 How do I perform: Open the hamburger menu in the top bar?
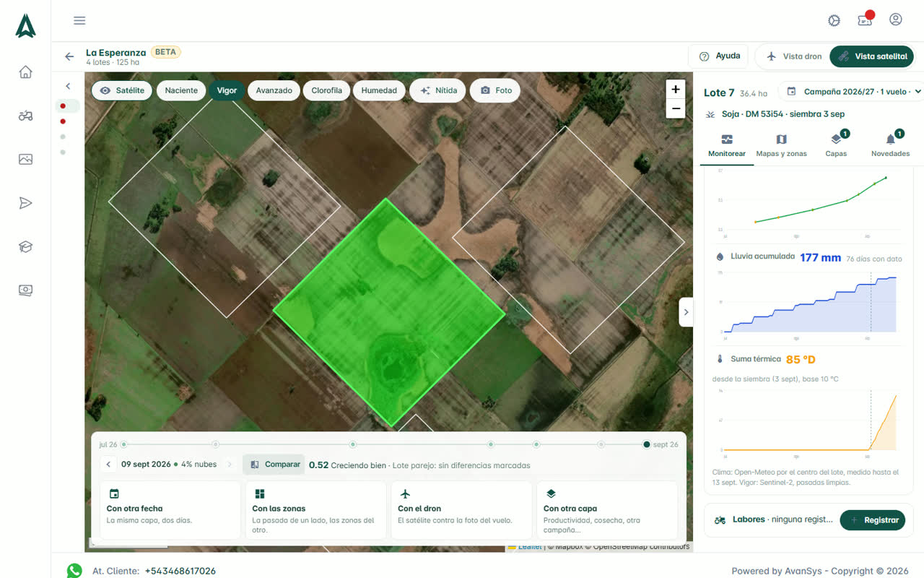click(79, 20)
